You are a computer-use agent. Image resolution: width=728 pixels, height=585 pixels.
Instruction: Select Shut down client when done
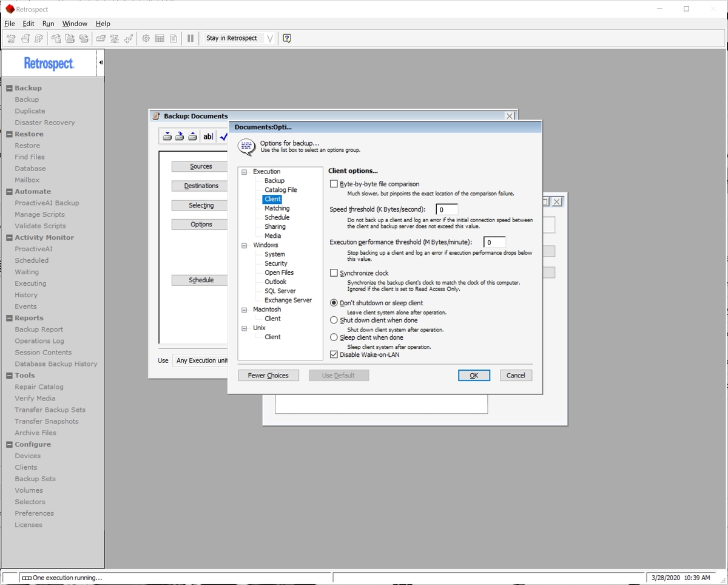point(334,320)
